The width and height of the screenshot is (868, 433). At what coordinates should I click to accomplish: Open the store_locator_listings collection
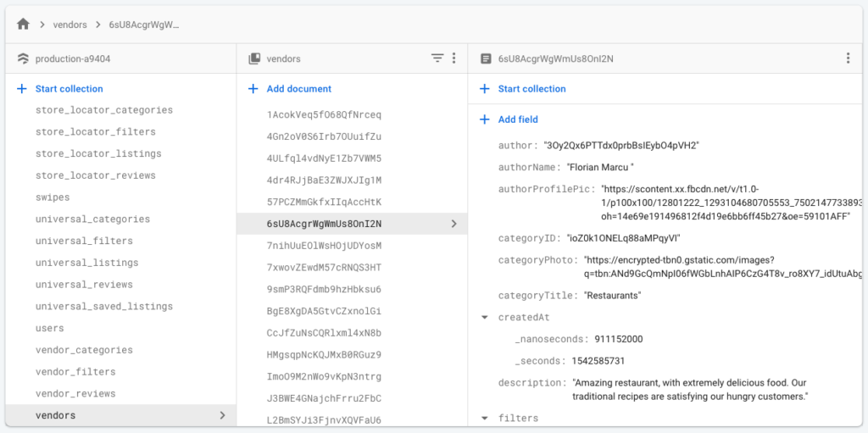pyautogui.click(x=98, y=153)
